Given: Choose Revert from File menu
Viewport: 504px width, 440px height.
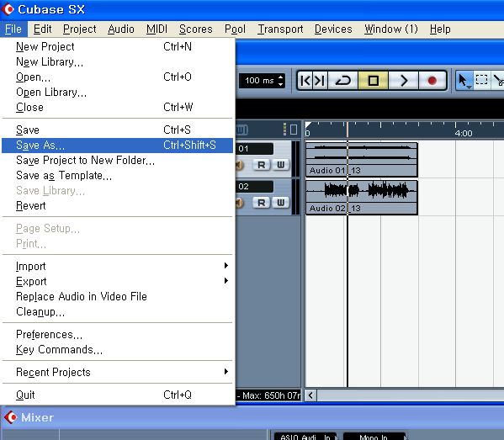Looking at the screenshot, I should coord(117,205).
